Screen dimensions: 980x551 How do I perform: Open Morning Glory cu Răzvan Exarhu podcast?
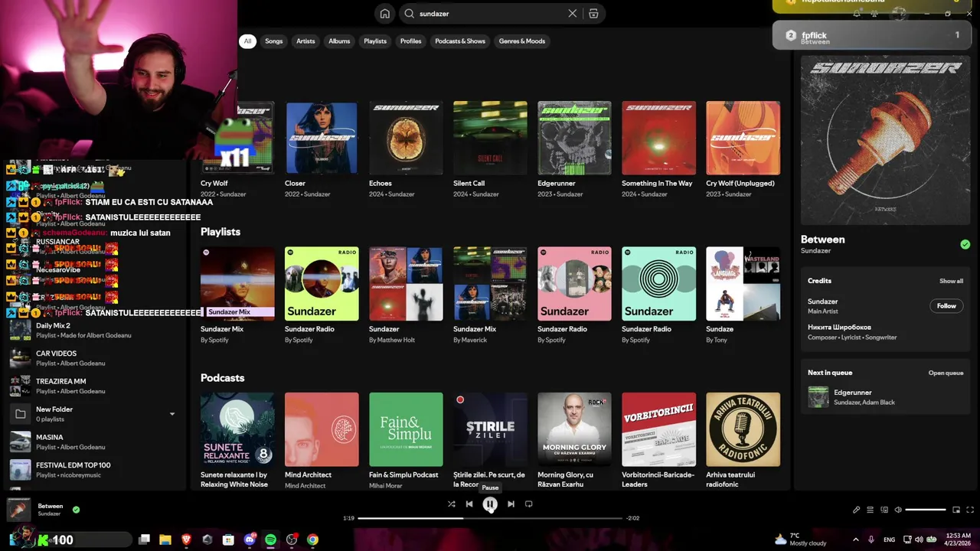pyautogui.click(x=574, y=429)
